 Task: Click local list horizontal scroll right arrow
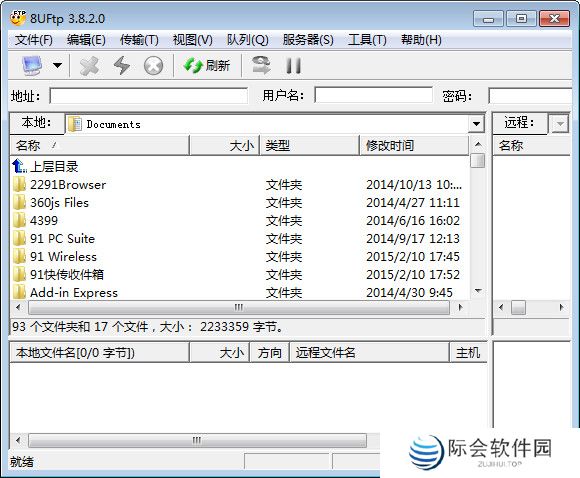pyautogui.click(x=461, y=307)
